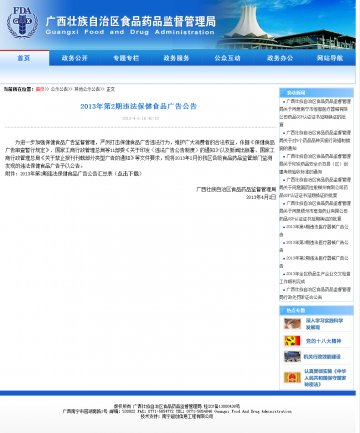Screen dimensions: 360x433
Task: Click the Guangxi Food and Drug Administration subtitle
Action: (130, 32)
